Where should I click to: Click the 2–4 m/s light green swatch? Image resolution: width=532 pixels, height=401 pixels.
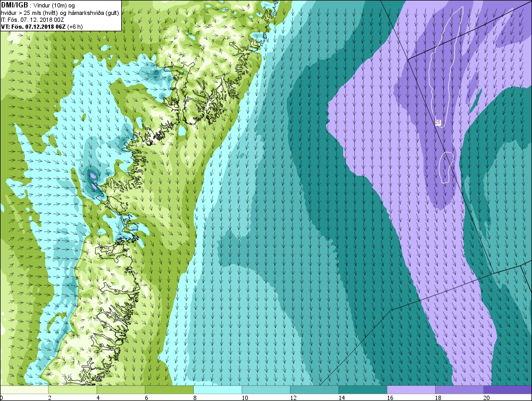click(72, 389)
